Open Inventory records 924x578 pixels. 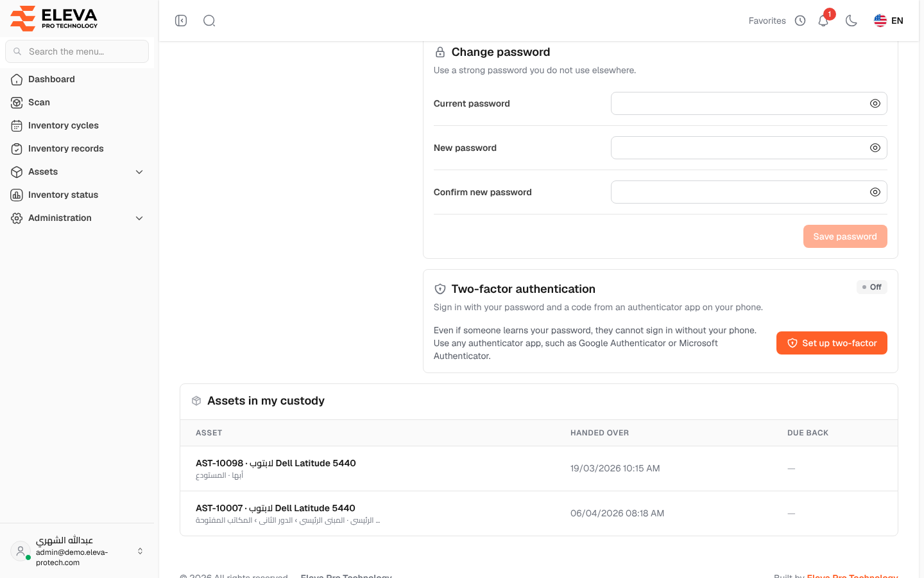[77, 149]
